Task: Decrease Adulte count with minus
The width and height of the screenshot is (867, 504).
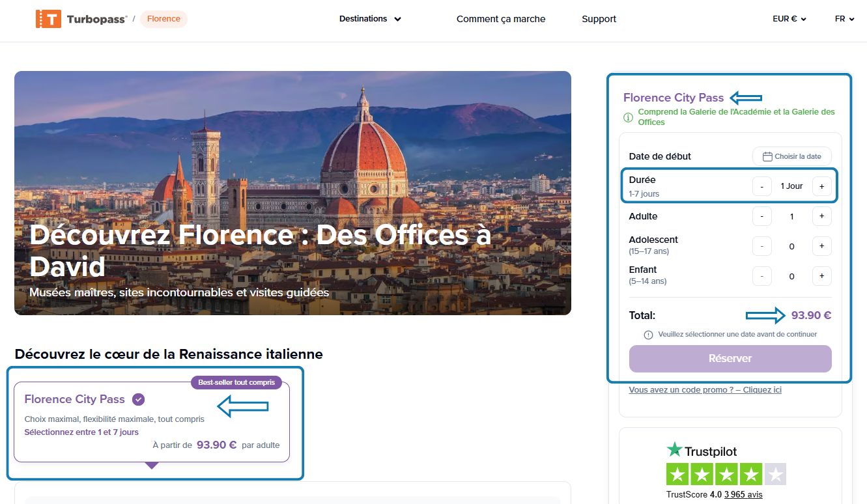Action: [762, 216]
